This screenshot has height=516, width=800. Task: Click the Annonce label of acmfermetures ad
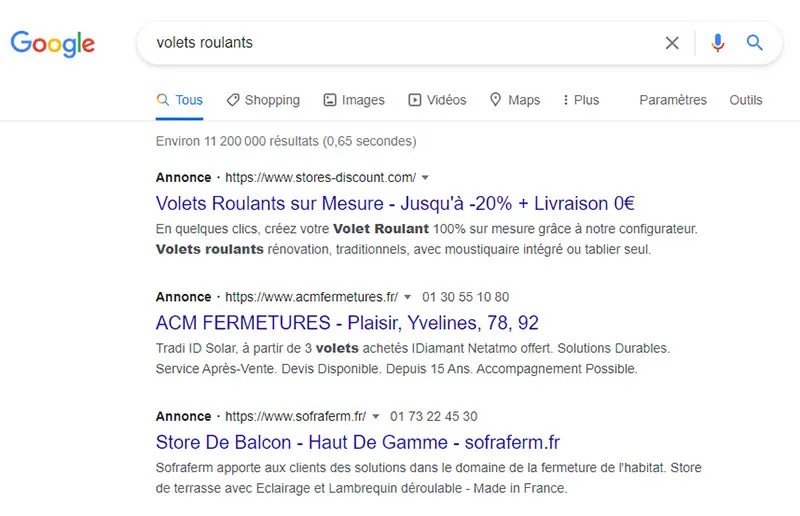183,297
